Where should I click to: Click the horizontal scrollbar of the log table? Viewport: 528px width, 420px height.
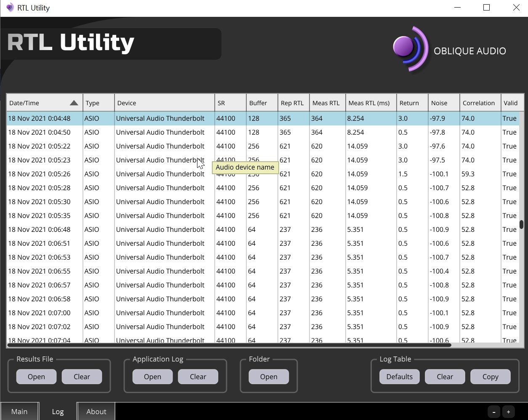(x=229, y=345)
